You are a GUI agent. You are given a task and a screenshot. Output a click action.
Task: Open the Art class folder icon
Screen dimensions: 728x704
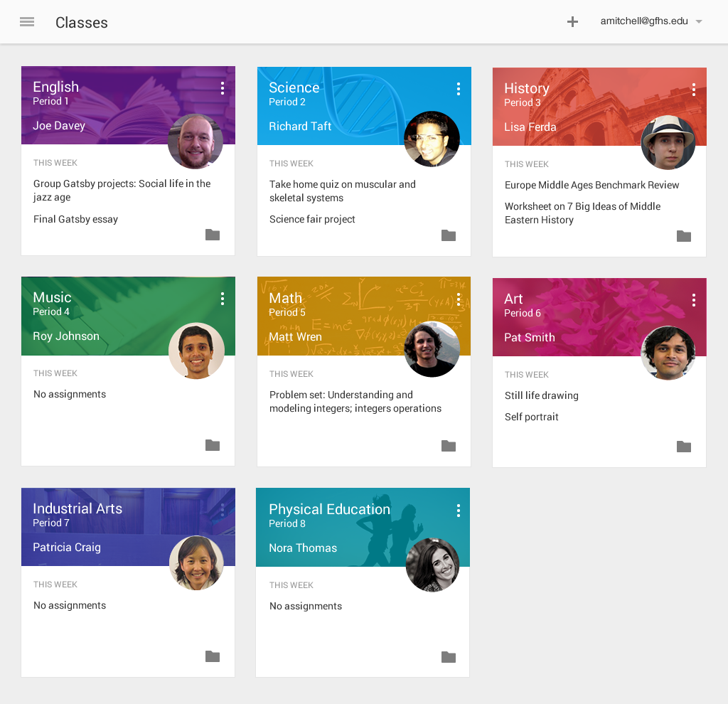coord(684,447)
